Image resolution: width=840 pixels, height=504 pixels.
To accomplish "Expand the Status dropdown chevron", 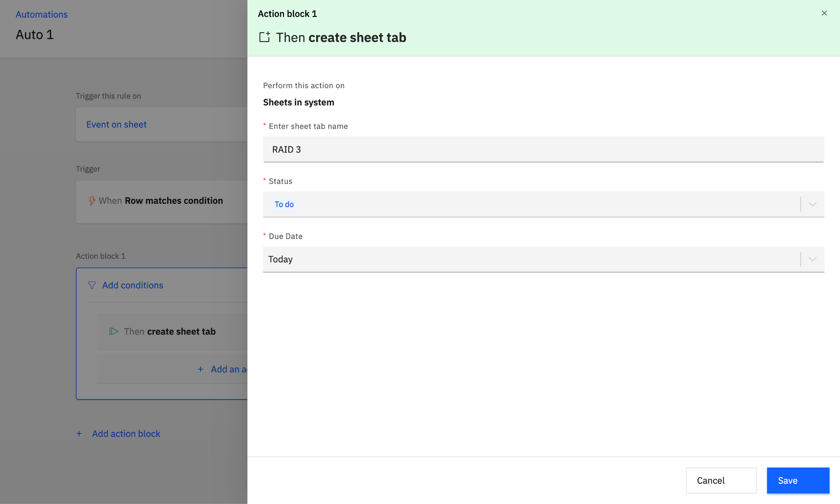I will pyautogui.click(x=812, y=204).
